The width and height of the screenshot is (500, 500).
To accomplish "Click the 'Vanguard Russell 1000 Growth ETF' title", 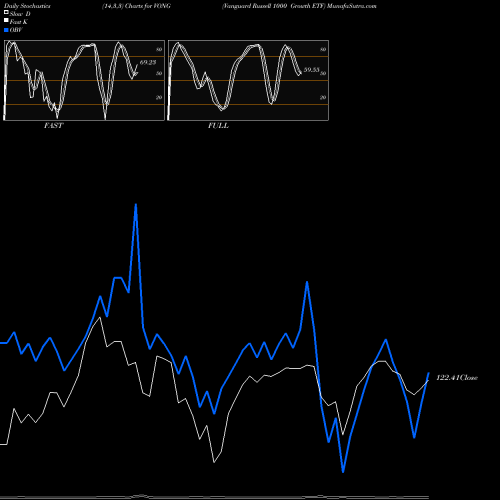I will tap(273, 6).
